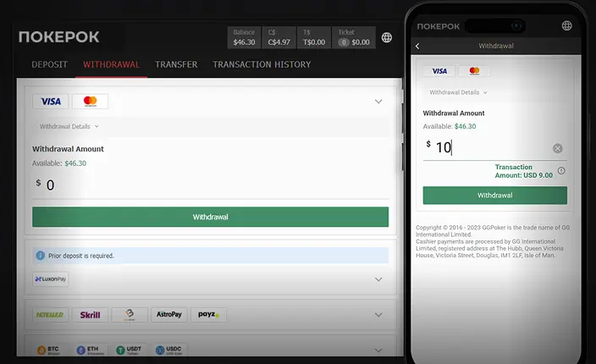The width and height of the screenshot is (596, 364).
Task: Pick the NETELLER payment logo
Action: click(x=50, y=315)
